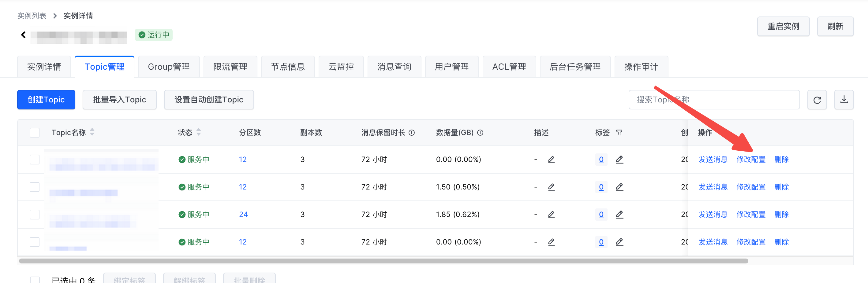Click the 刷新 button at top right
This screenshot has height=283, width=868.
coord(835,26)
